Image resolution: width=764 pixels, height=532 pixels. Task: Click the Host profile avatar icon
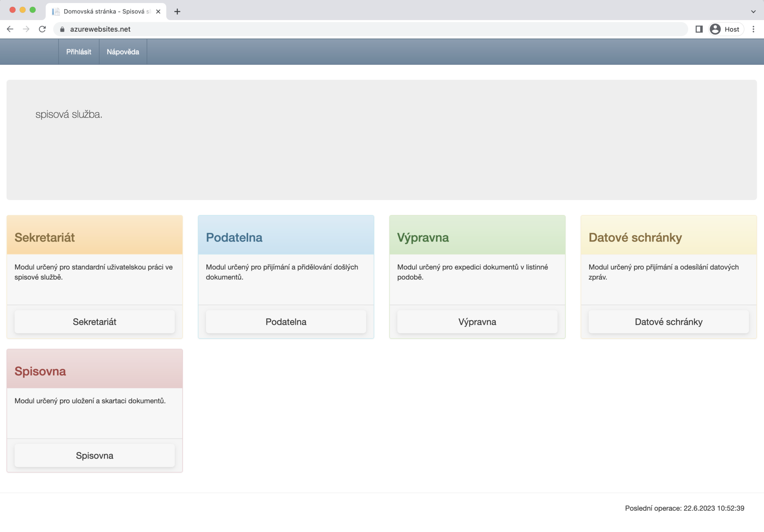715,29
